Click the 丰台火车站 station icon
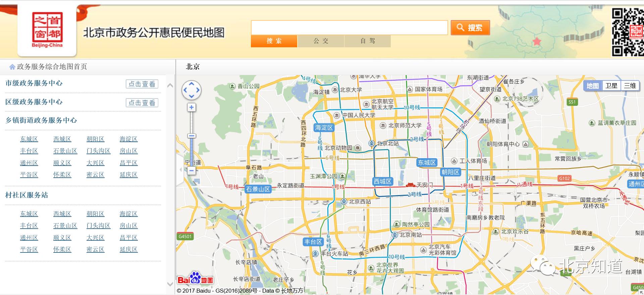 pos(315,253)
